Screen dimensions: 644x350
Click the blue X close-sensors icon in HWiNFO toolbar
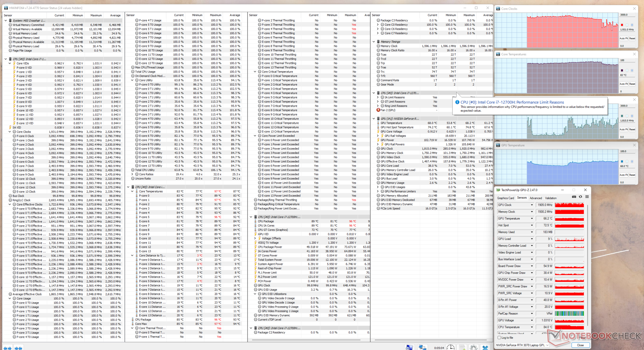tap(485, 347)
